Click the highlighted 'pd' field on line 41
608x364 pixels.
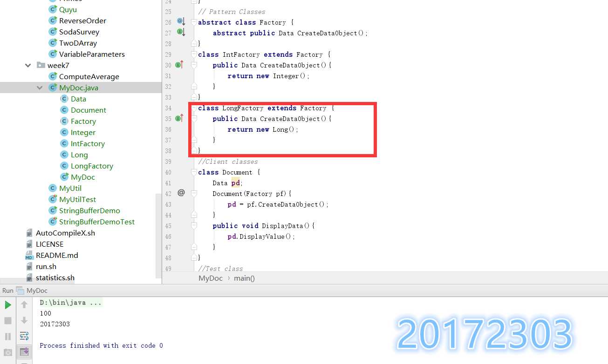[235, 183]
